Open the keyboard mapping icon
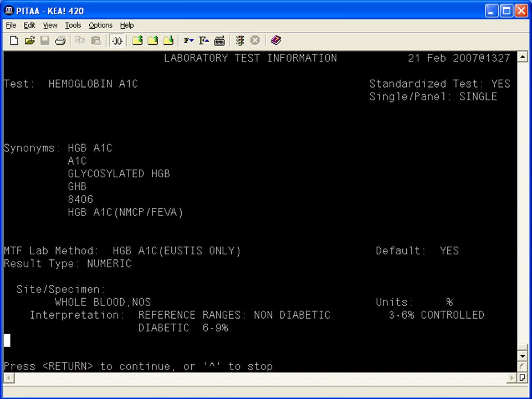This screenshot has height=399, width=532. click(219, 40)
